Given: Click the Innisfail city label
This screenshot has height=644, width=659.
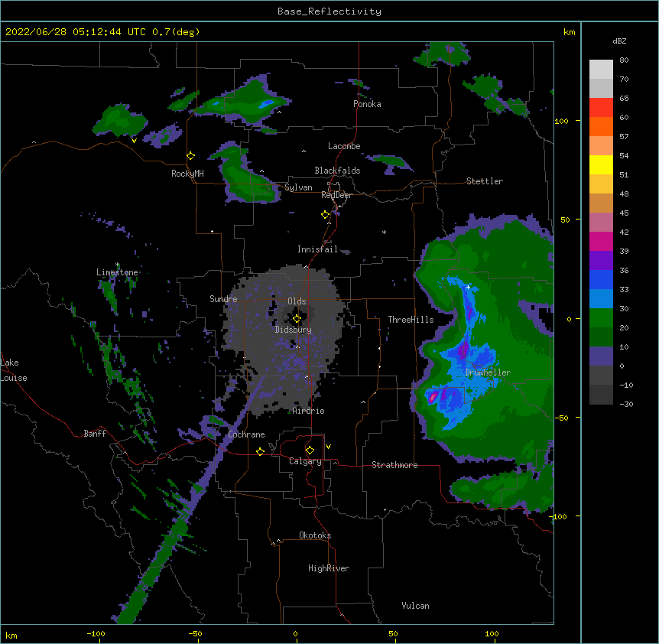Looking at the screenshot, I should tap(317, 249).
